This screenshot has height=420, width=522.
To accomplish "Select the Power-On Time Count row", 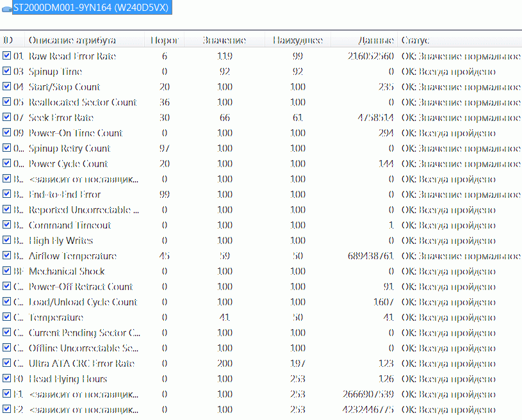I will [x=76, y=133].
